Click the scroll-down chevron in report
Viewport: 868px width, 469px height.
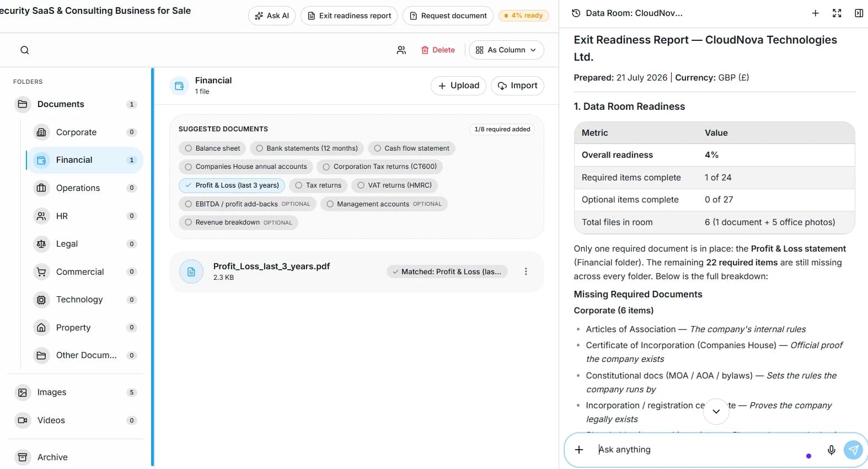(x=716, y=411)
